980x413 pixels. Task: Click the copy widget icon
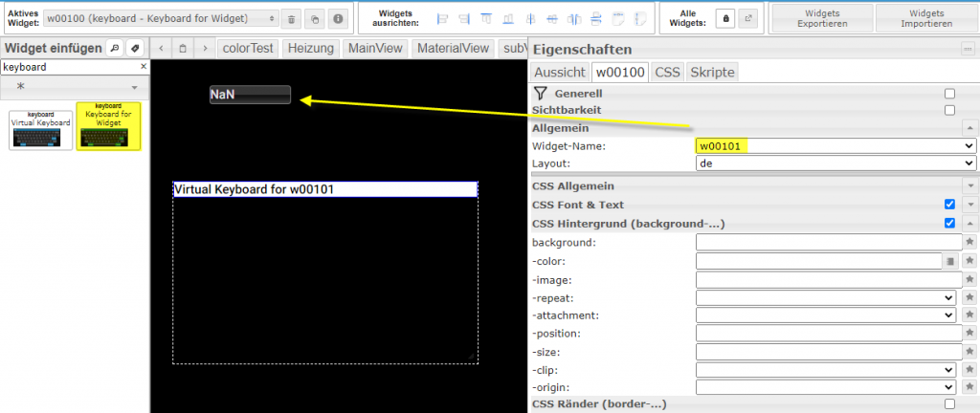click(x=314, y=18)
